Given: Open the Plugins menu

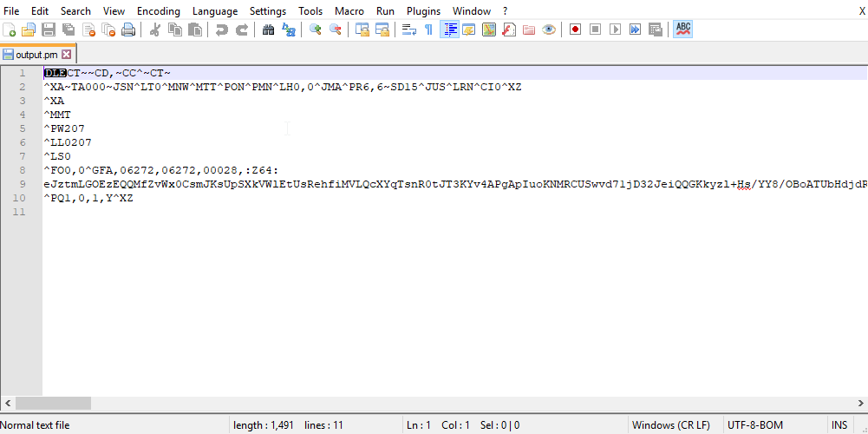Looking at the screenshot, I should pos(423,11).
